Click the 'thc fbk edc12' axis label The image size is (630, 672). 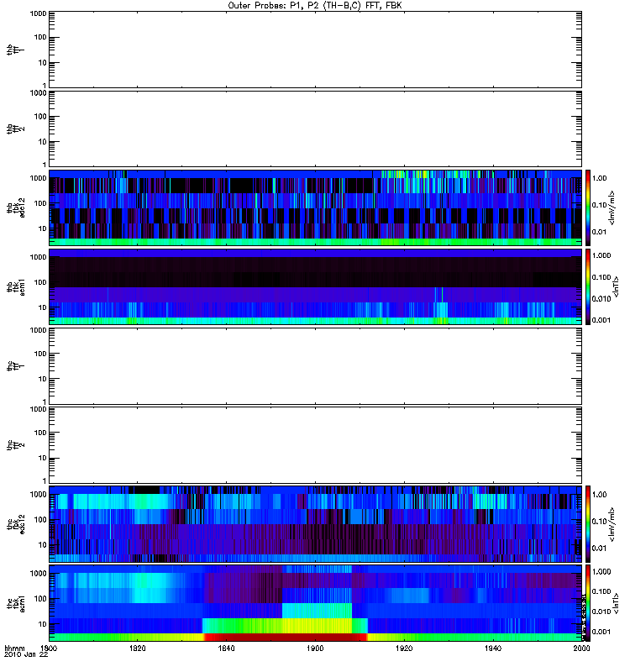point(15,524)
